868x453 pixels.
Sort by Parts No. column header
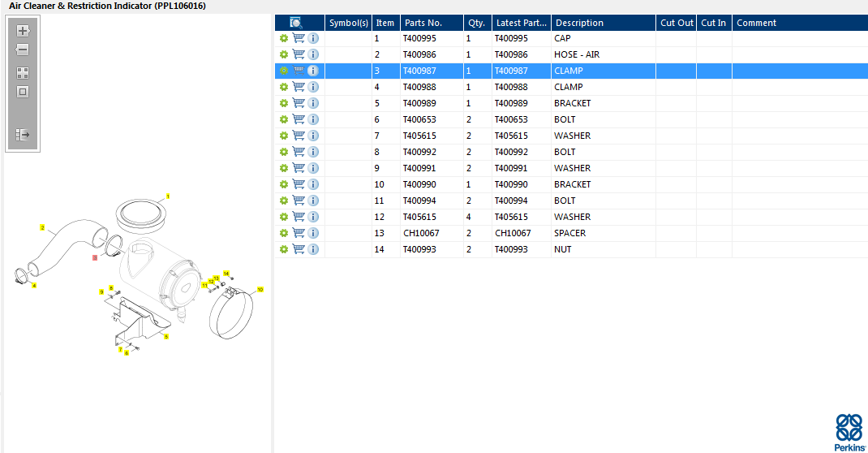point(432,23)
